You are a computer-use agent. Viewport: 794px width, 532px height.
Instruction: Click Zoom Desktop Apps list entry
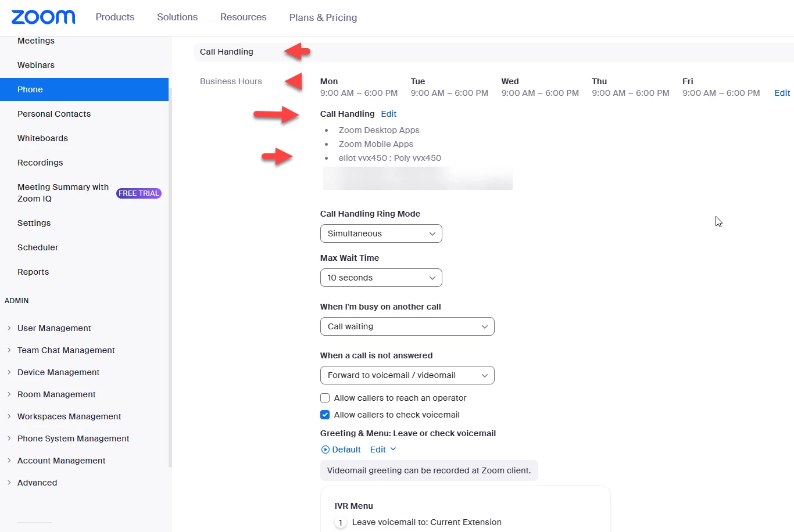(x=379, y=130)
